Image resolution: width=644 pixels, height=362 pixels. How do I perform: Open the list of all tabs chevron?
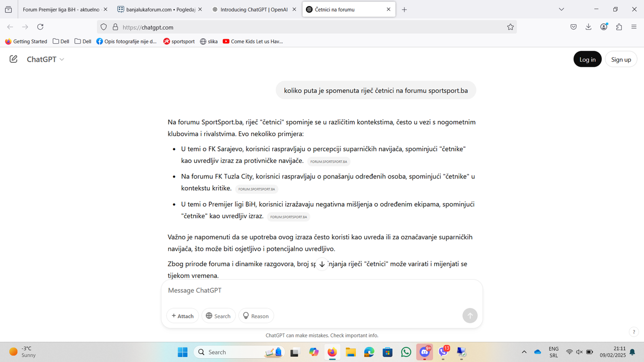[561, 9]
